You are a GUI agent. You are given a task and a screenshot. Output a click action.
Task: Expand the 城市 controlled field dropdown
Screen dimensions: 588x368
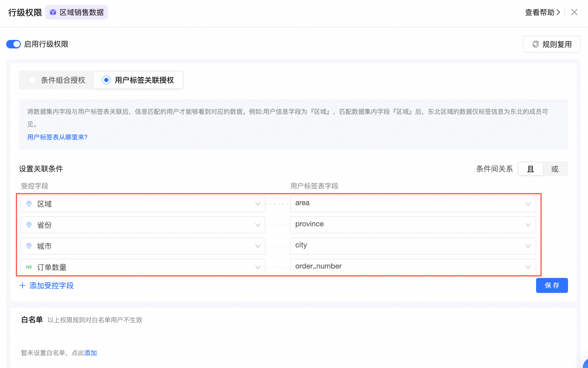(258, 246)
